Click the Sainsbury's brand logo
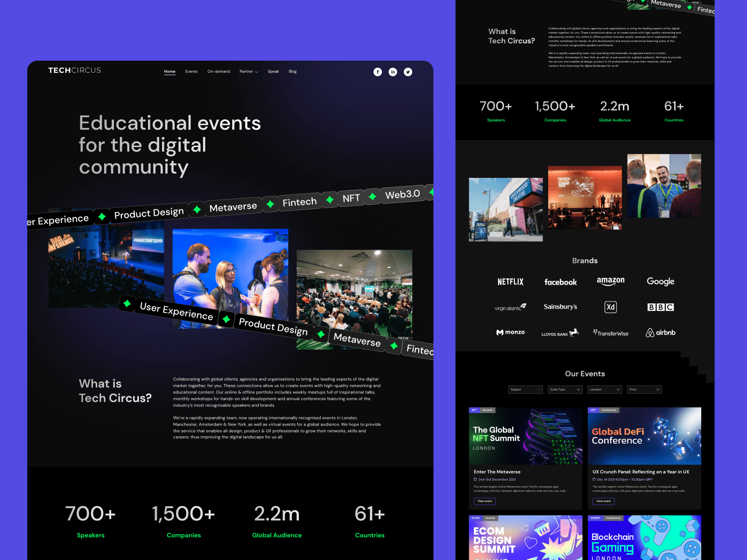Screen dimensions: 747x560 560,307
